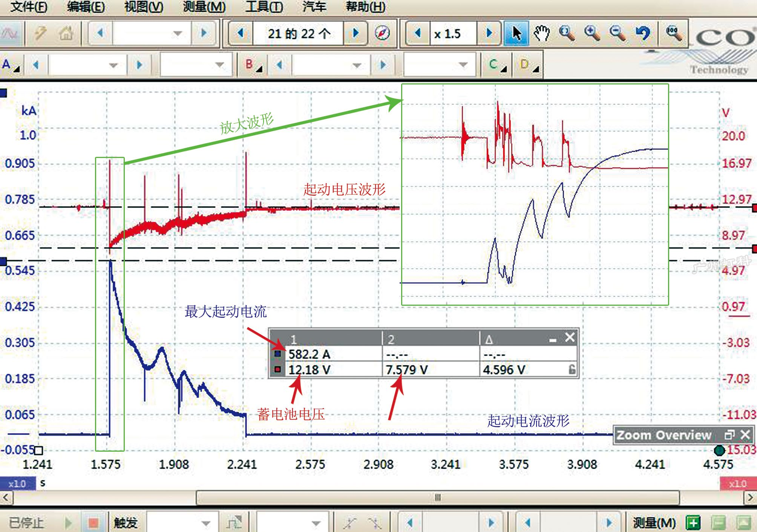Open the zoom factor x 1.5 dropdown
The width and height of the screenshot is (757, 532).
click(x=453, y=34)
